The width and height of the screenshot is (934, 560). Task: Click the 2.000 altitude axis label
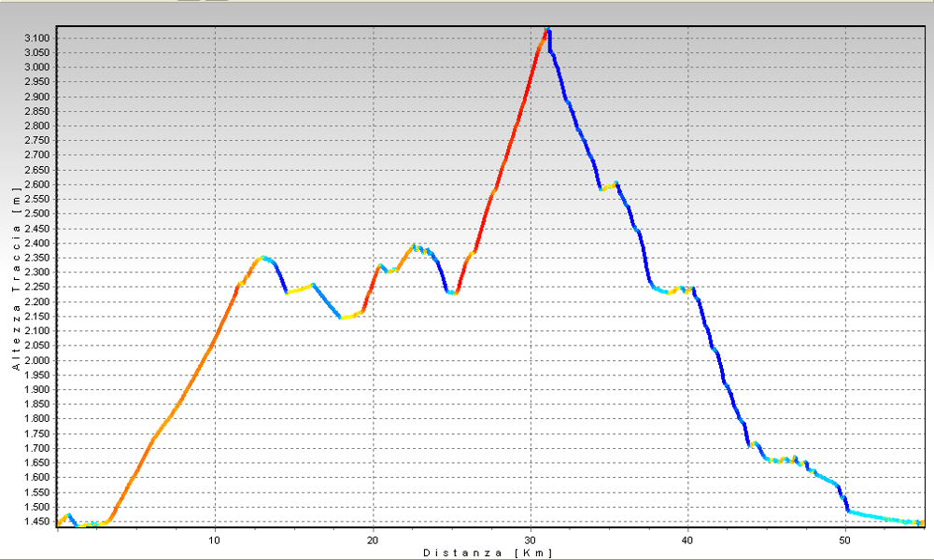coord(37,360)
